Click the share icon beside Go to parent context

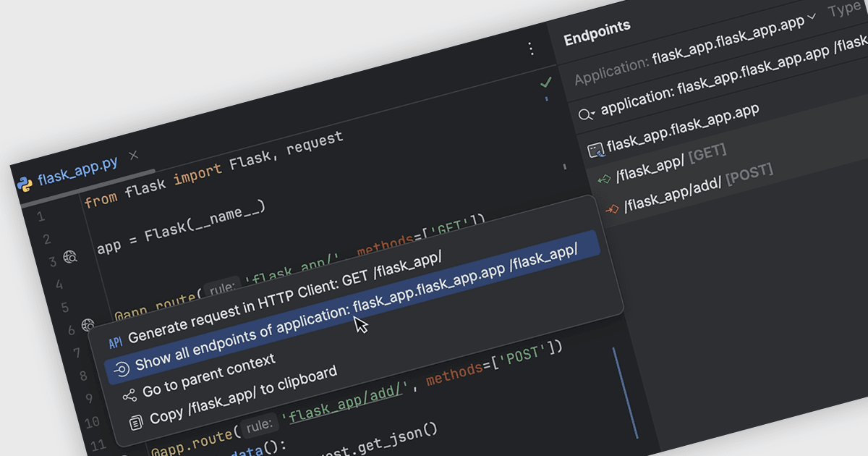pyautogui.click(x=129, y=395)
